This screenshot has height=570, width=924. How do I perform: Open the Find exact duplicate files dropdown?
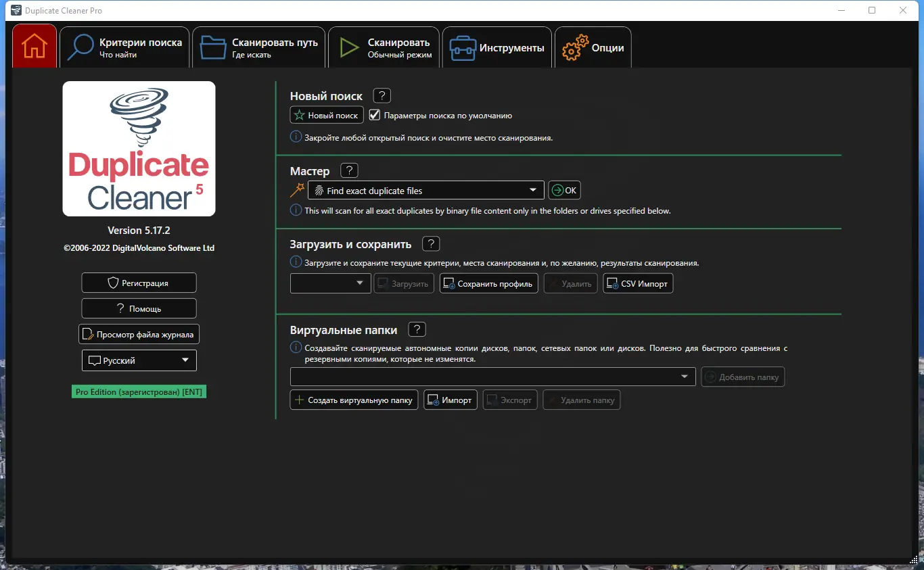[x=534, y=190]
